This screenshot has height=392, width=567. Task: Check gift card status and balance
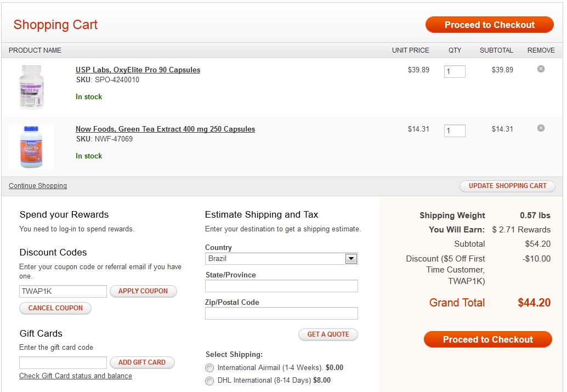point(76,376)
